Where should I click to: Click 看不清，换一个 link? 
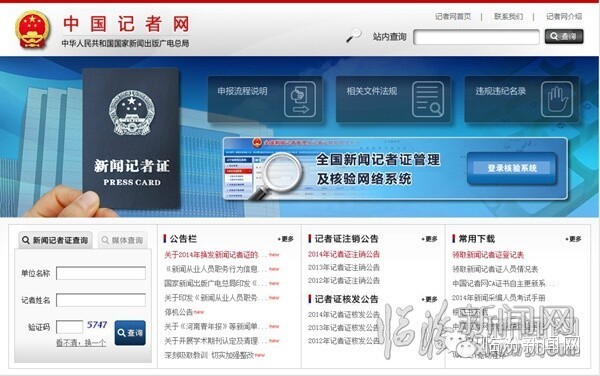81,343
